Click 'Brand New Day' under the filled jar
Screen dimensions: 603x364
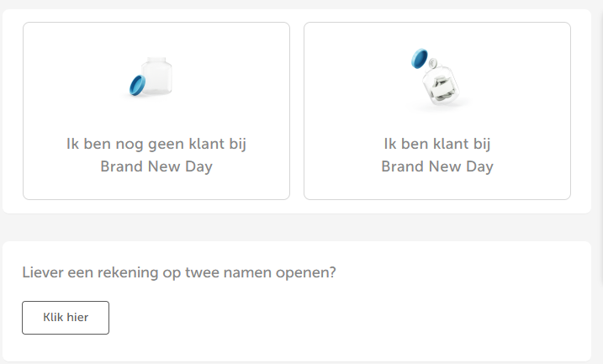(437, 166)
